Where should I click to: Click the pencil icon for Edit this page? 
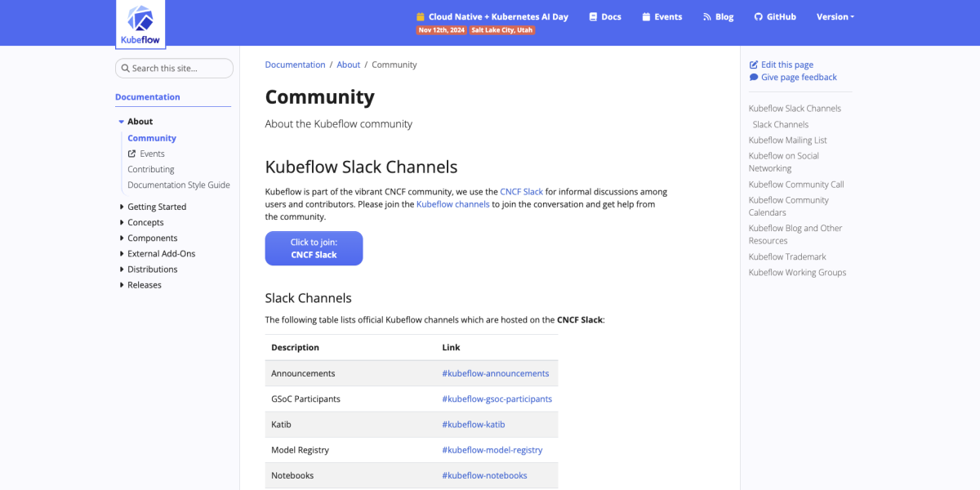753,64
